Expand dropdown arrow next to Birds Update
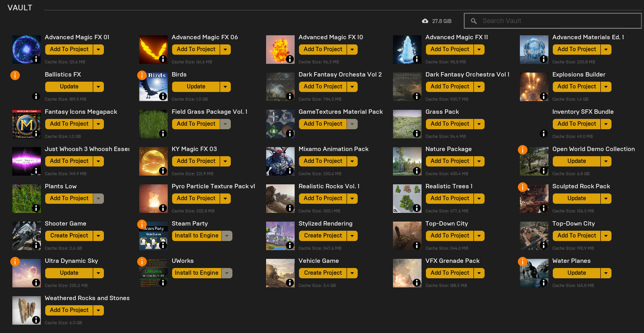644x333 pixels. [x=225, y=87]
